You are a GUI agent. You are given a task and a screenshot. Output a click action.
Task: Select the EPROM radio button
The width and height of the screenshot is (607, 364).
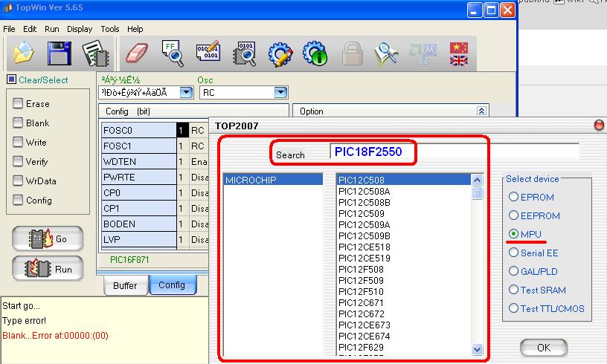(x=513, y=197)
